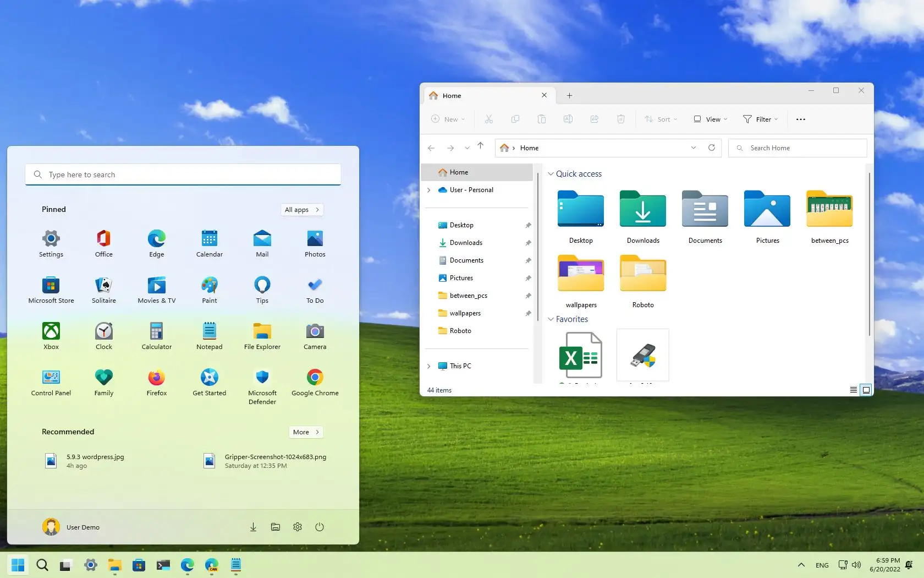
Task: Click the More button under Recommended
Action: pyautogui.click(x=306, y=432)
